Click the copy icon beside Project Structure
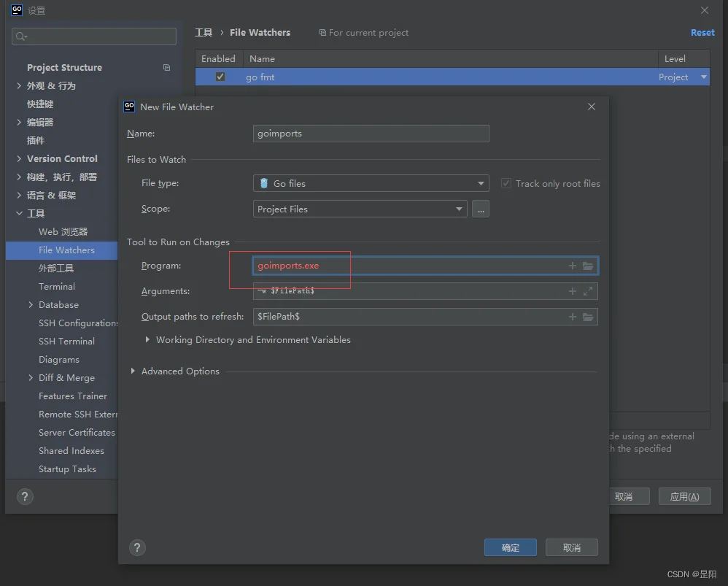Image resolution: width=728 pixels, height=586 pixels. coord(166,68)
